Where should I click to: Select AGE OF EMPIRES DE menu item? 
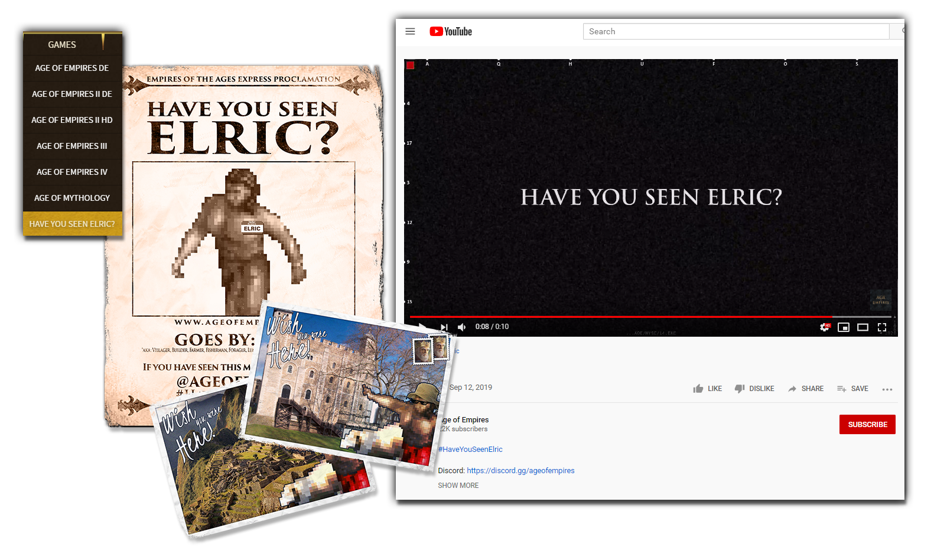coord(72,68)
